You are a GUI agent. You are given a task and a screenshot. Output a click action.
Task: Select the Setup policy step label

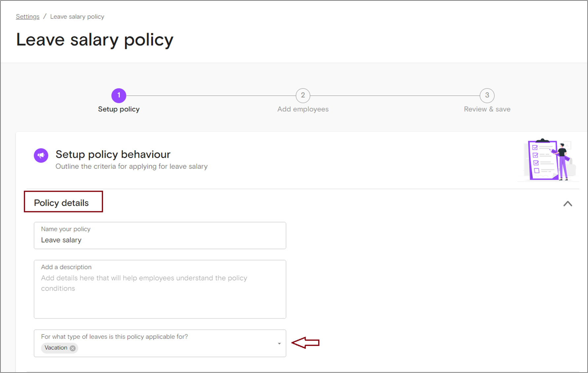point(119,109)
